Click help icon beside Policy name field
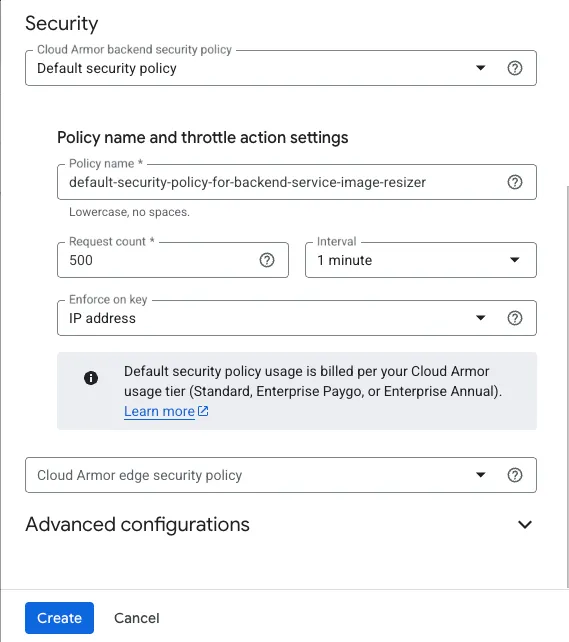 tap(515, 182)
